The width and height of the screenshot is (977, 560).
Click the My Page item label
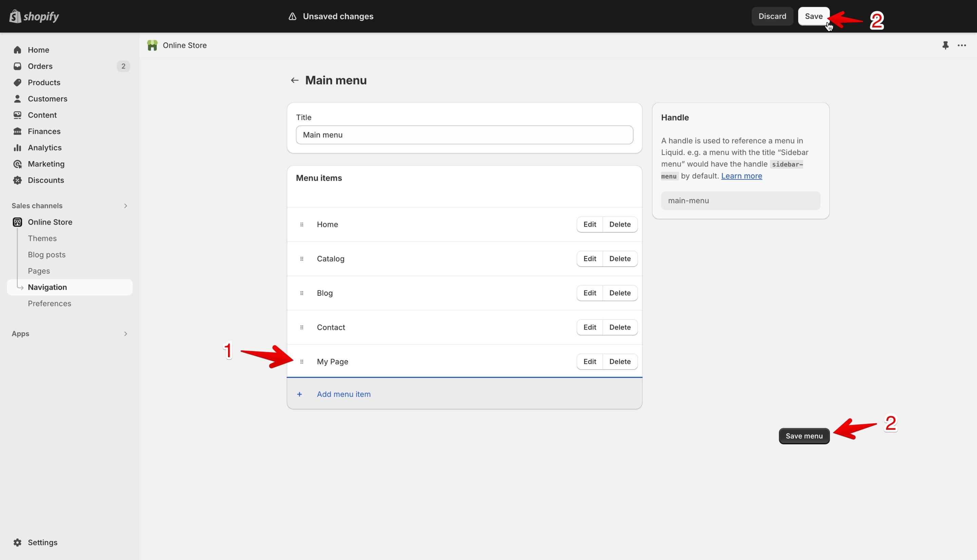[x=332, y=362]
